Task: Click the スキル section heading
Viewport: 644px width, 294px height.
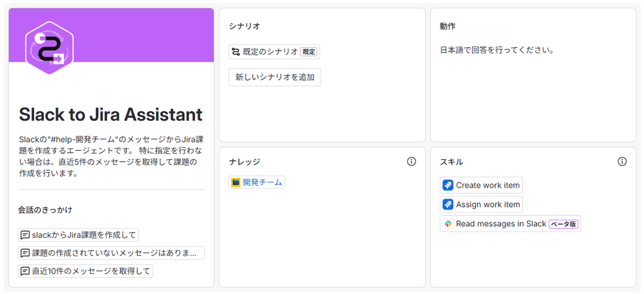Action: [451, 162]
